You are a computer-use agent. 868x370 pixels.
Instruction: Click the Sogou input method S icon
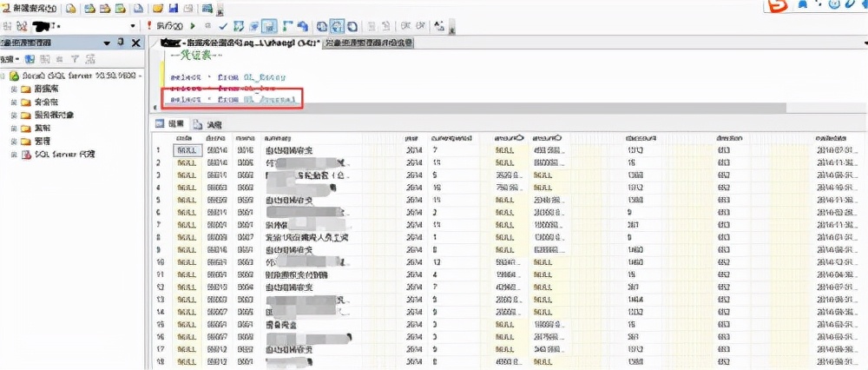779,6
